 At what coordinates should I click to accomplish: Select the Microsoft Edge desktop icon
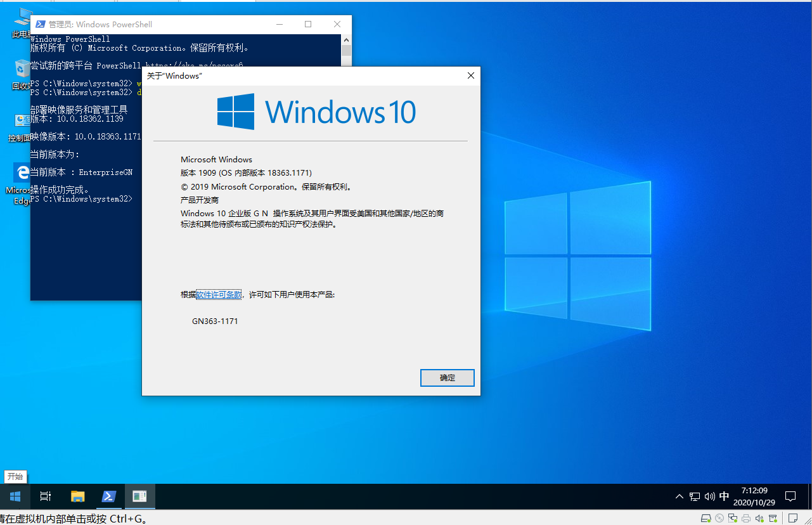click(19, 185)
